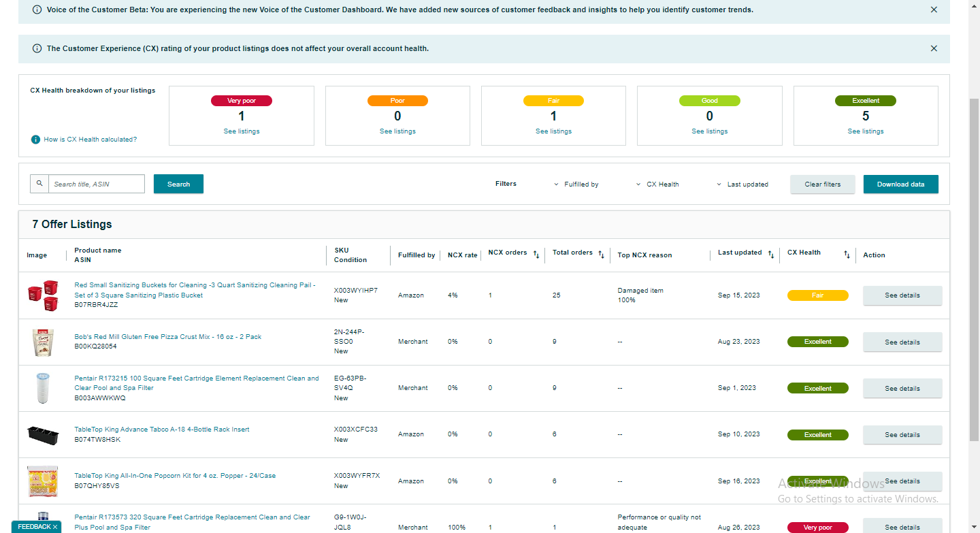The image size is (980, 533).
Task: Sort by CX Health column arrows
Action: point(847,255)
